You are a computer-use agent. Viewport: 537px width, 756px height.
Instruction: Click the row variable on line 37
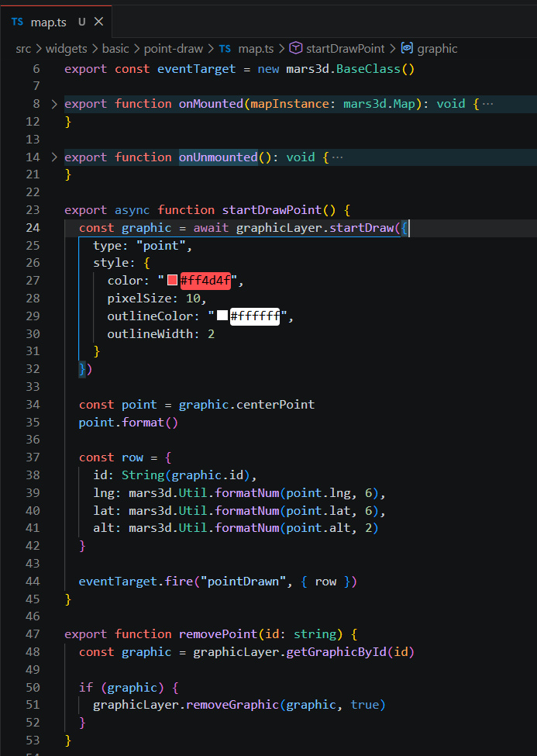tap(133, 457)
